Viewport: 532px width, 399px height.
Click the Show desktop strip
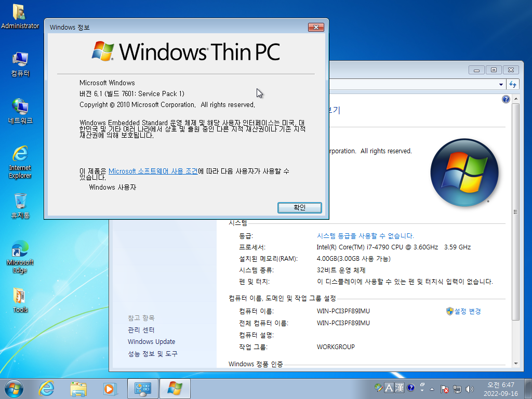(x=528, y=389)
